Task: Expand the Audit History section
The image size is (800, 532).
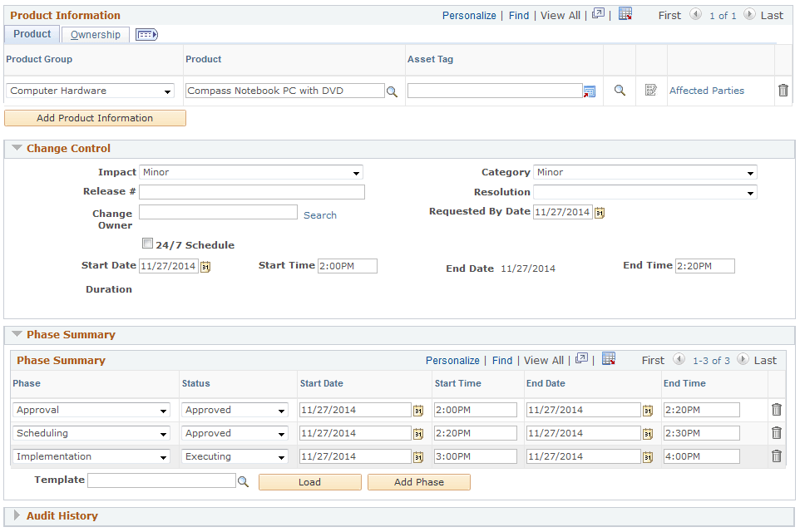Action: tap(17, 515)
